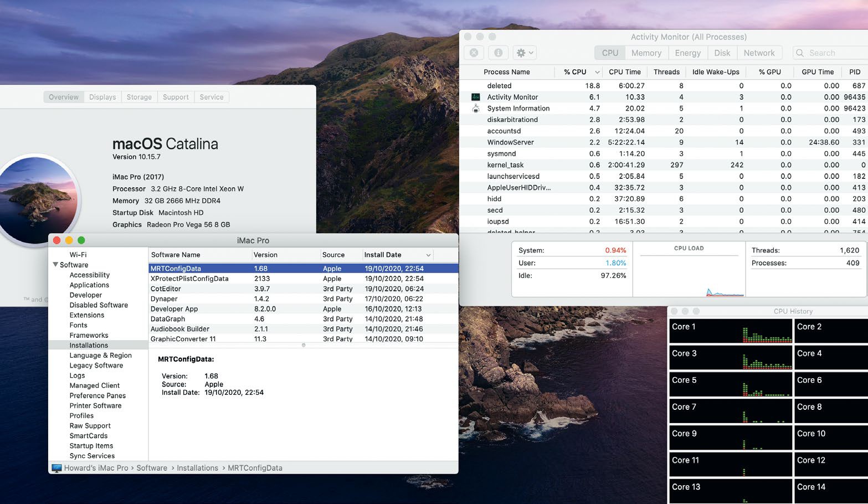Select the DataGraph installation row
The image size is (868, 504).
pos(304,318)
